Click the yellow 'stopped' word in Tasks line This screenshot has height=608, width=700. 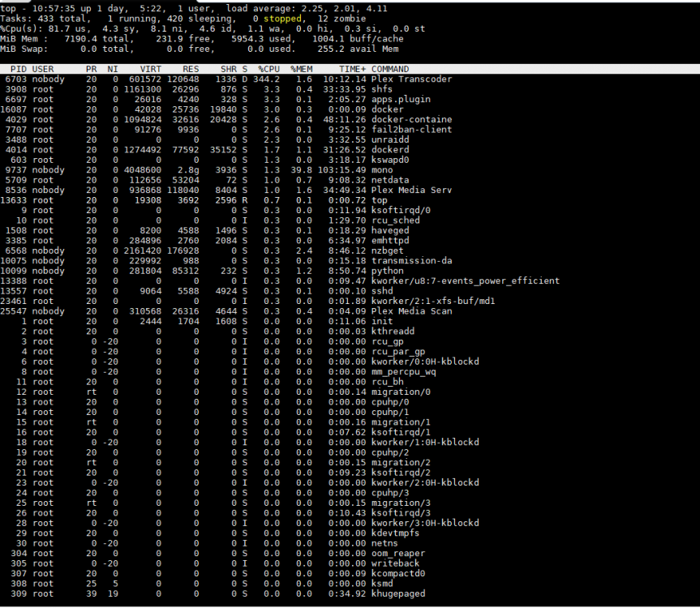(x=282, y=19)
